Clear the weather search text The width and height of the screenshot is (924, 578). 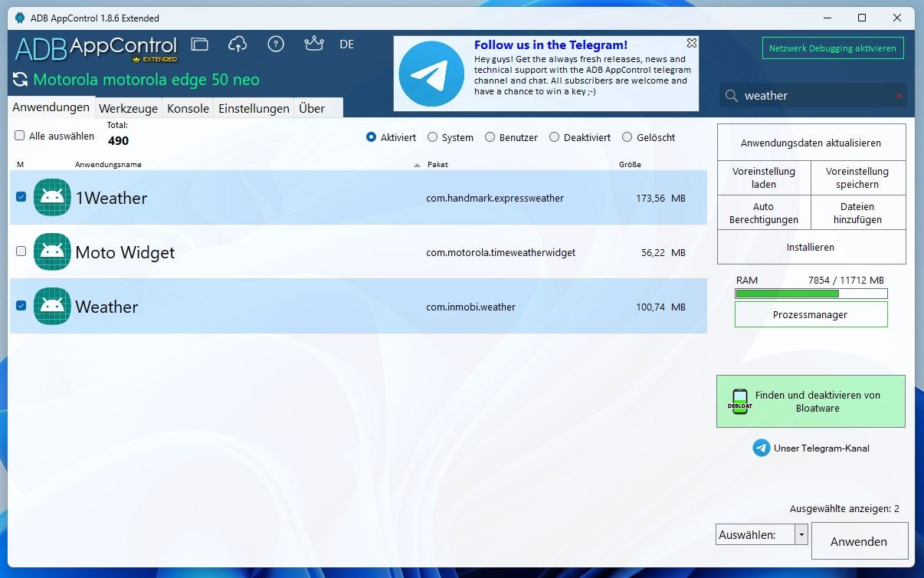coord(899,96)
